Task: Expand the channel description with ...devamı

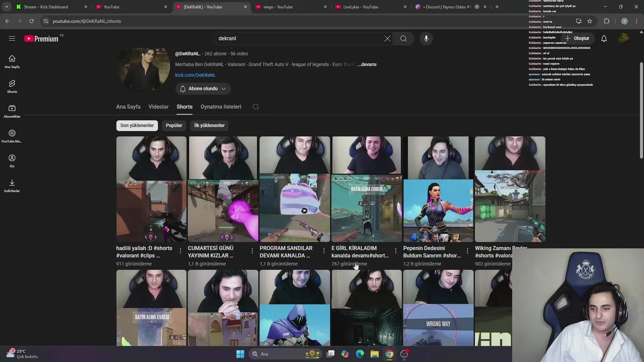Action: click(x=367, y=64)
